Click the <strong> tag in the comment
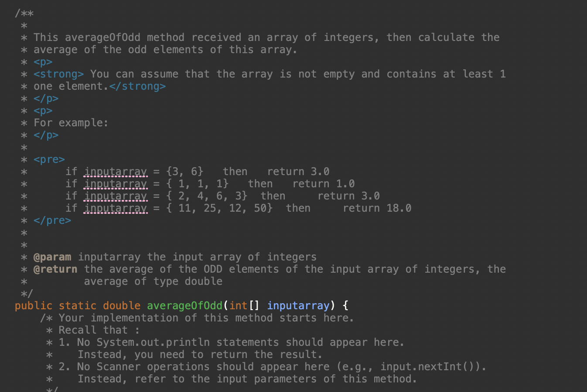This screenshot has height=392, width=587. (59, 74)
